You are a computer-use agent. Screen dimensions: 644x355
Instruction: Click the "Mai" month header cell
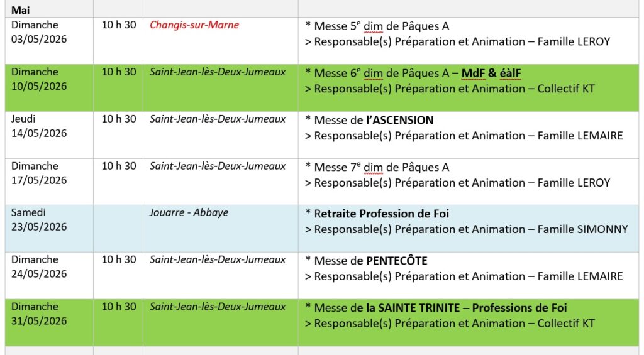click(21, 10)
